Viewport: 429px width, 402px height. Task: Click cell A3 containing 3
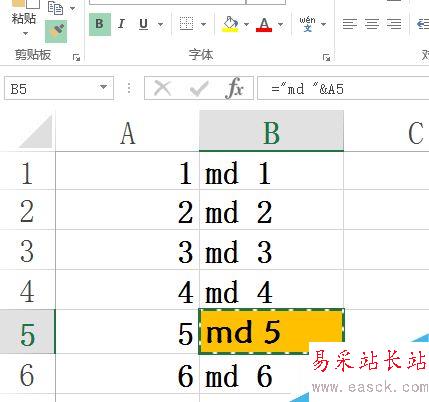tap(127, 250)
